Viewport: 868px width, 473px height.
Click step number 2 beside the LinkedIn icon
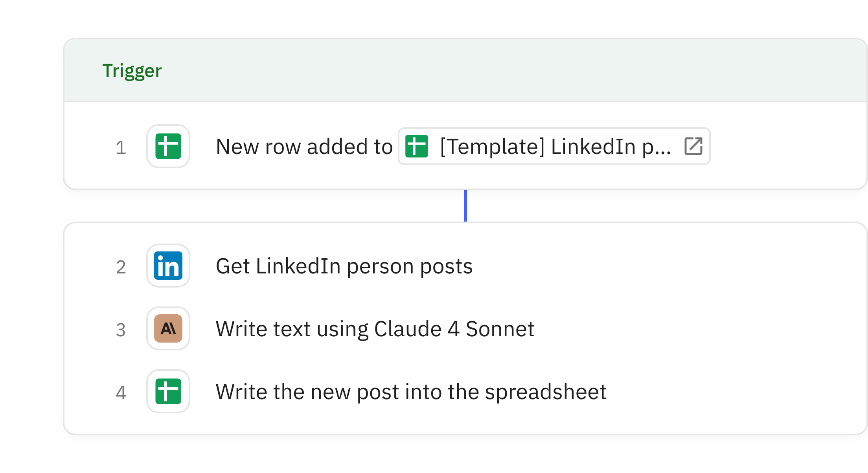pos(121,266)
